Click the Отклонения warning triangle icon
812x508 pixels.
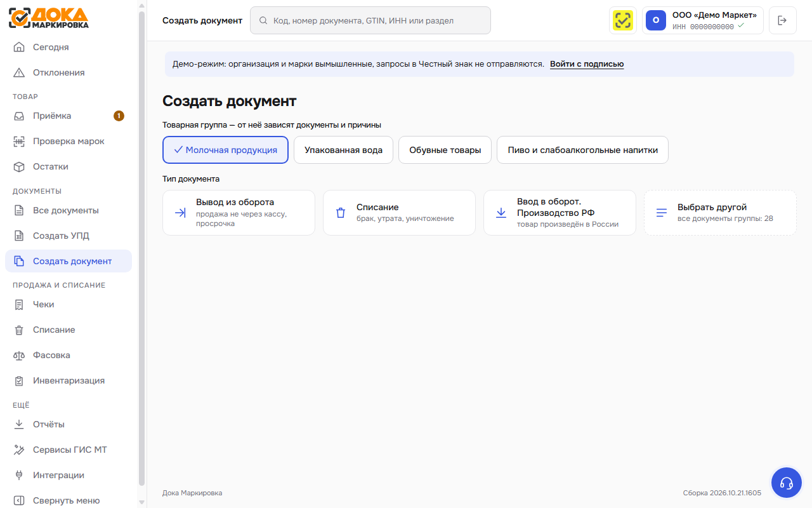tap(19, 72)
